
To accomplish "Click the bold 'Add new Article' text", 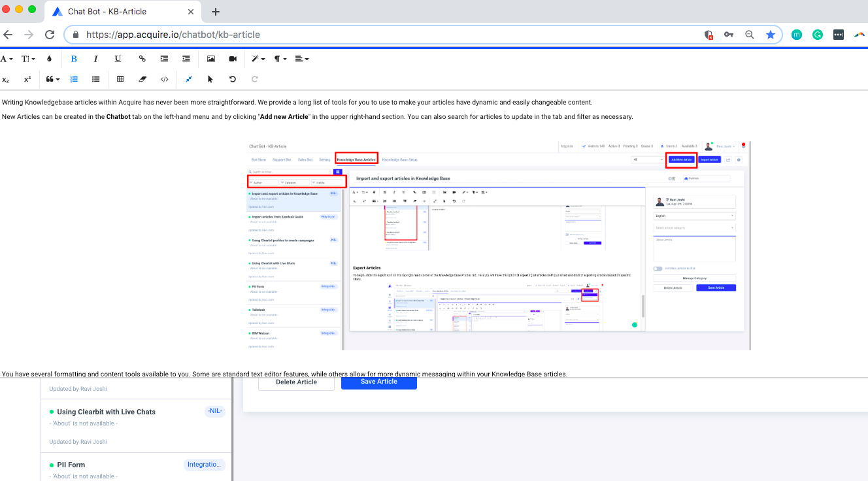I will coord(284,117).
